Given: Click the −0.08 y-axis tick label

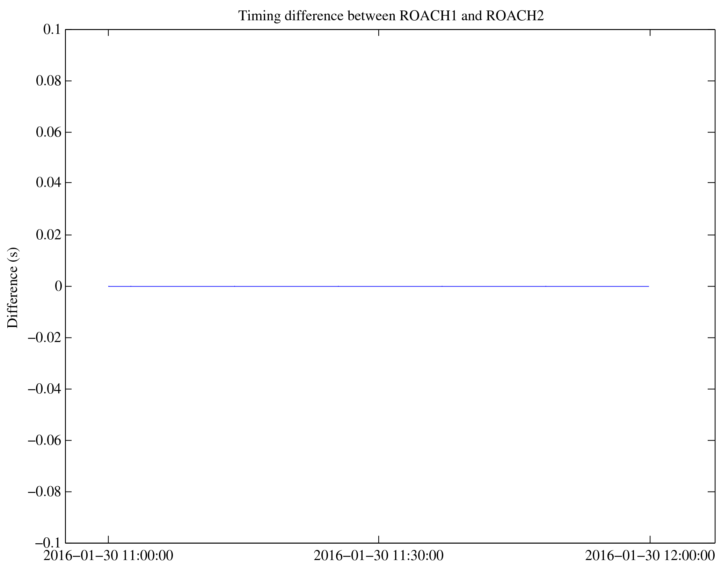Looking at the screenshot, I should 44,492.
